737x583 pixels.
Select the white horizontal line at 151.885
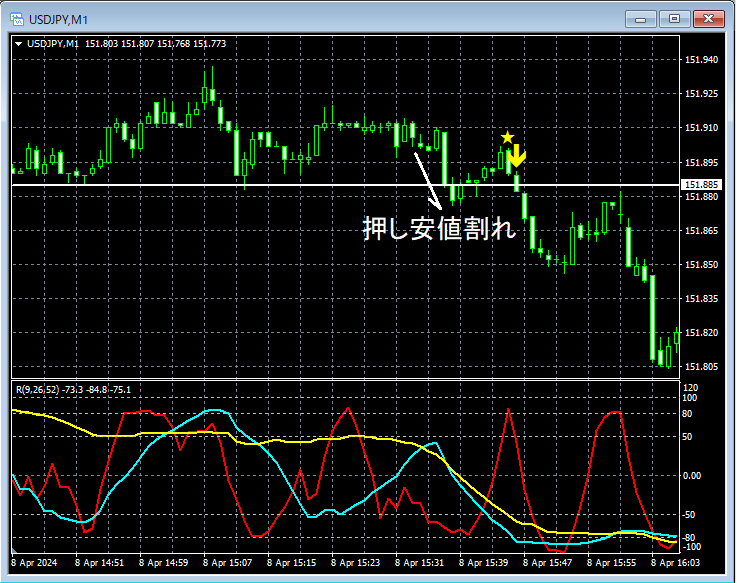click(x=345, y=185)
